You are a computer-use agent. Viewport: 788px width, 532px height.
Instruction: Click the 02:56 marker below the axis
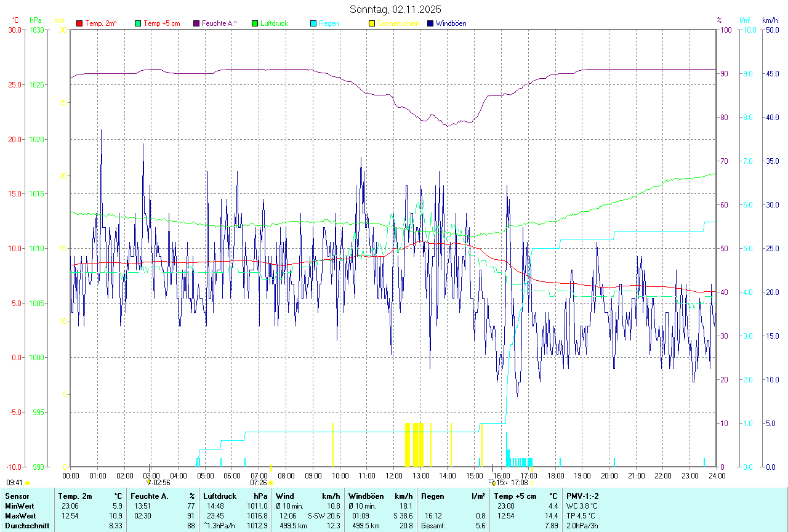click(161, 483)
